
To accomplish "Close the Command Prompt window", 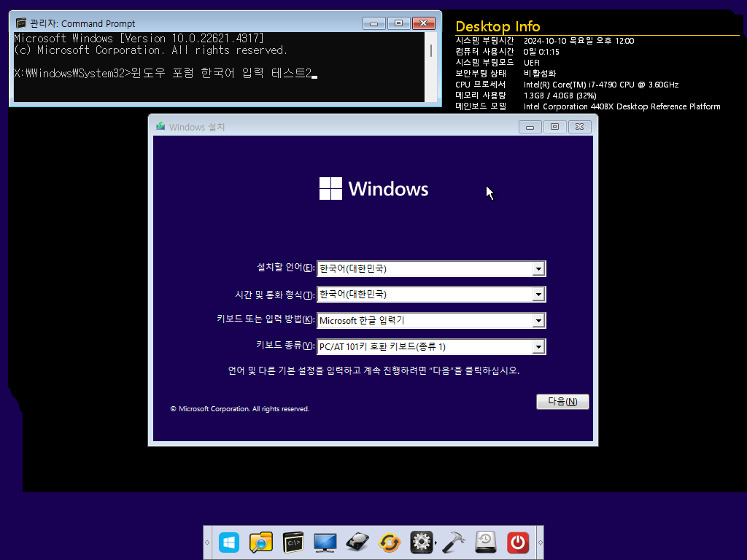I will (x=424, y=23).
